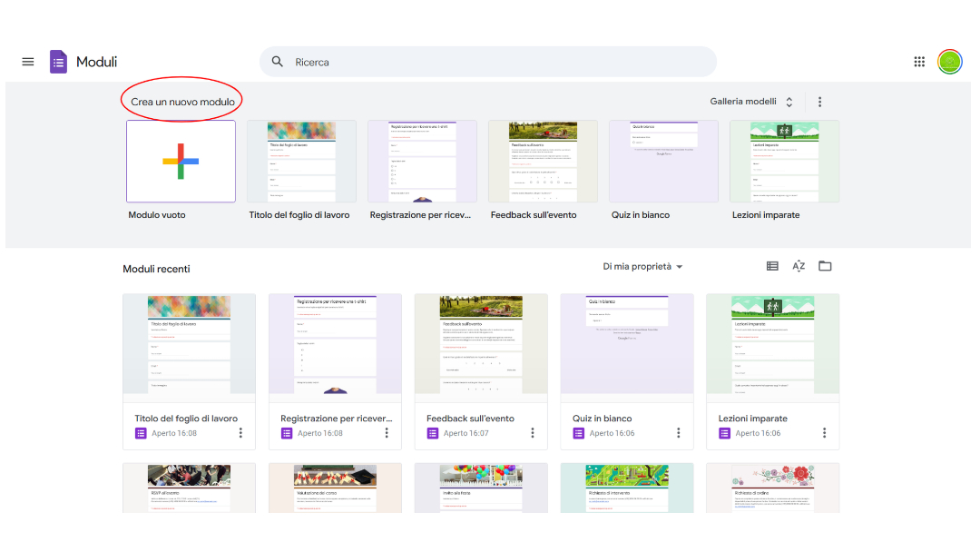Click the Moduli app title
The image size is (980, 552).
coord(96,62)
